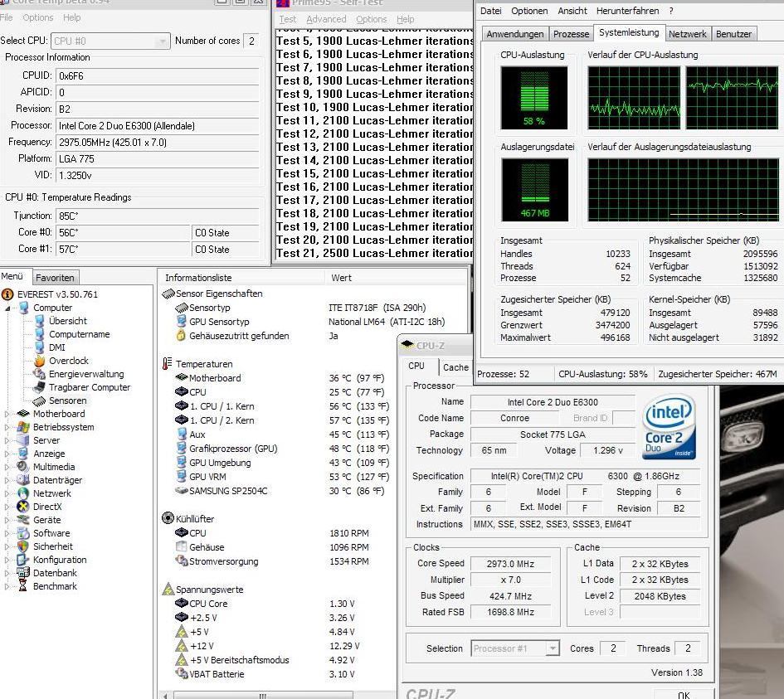The image size is (784, 699).
Task: Click the Netzwerk globe icon
Action: pyautogui.click(x=23, y=493)
